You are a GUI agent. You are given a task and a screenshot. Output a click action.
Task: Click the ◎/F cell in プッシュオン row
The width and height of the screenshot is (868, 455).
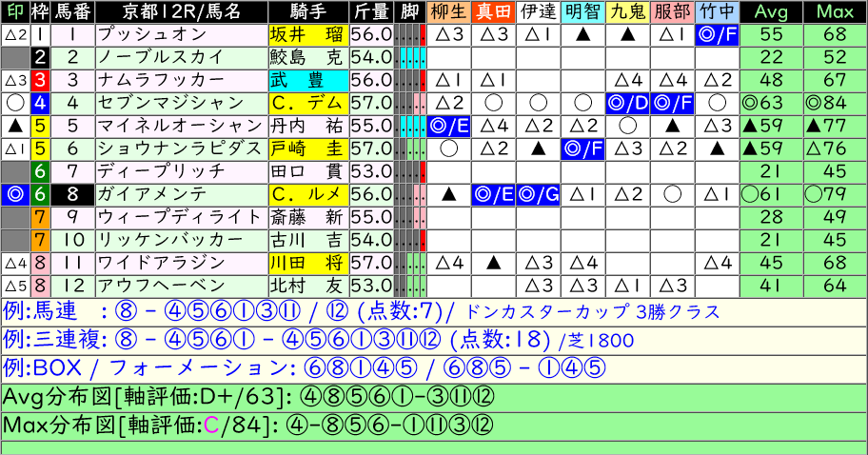(717, 35)
